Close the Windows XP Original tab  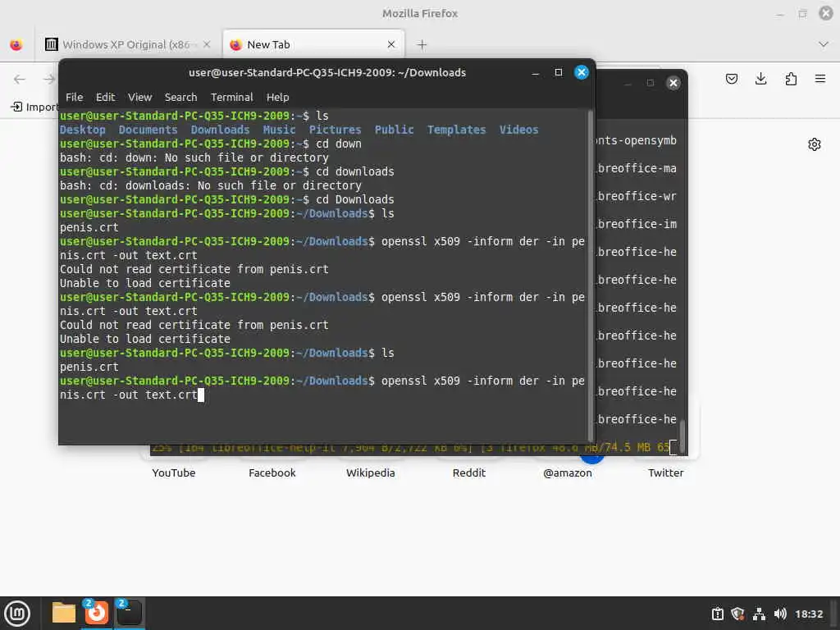click(207, 44)
